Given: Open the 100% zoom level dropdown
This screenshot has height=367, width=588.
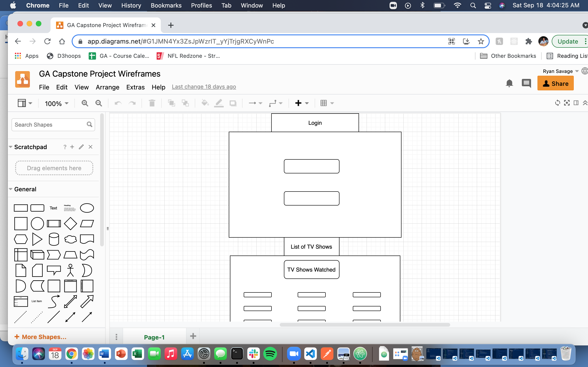Looking at the screenshot, I should tap(56, 104).
